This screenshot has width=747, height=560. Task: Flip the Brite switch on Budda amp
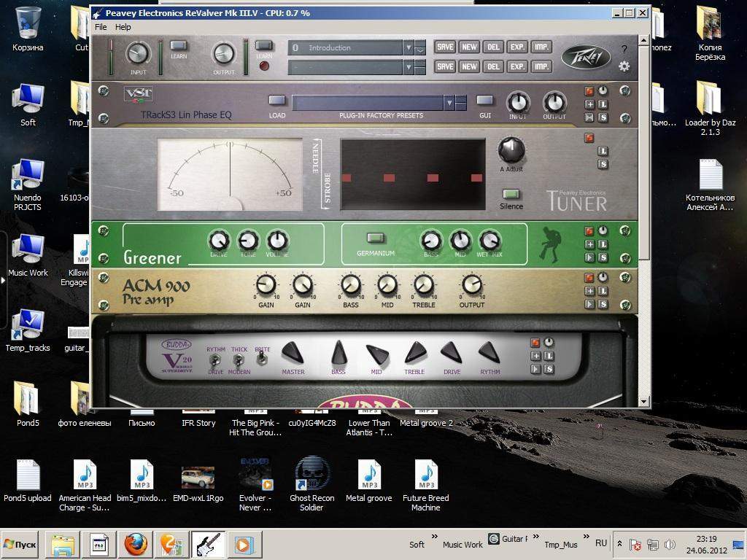click(x=263, y=359)
